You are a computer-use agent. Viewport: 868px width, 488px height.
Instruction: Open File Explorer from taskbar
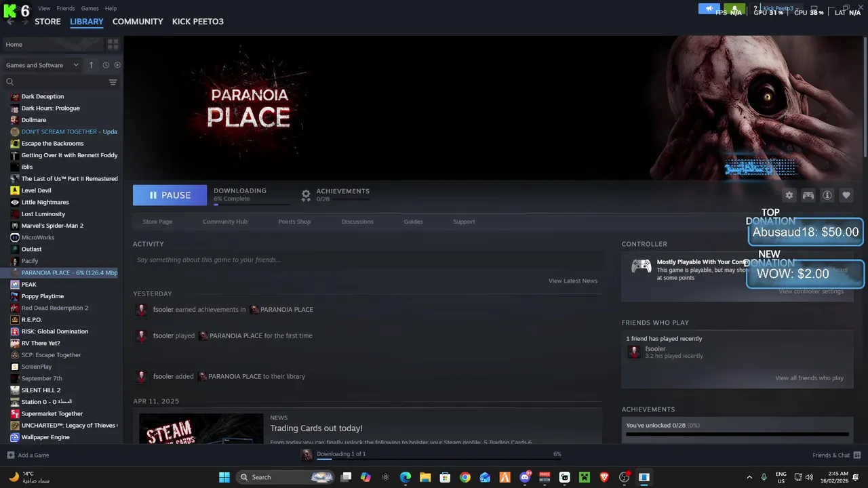[x=425, y=477]
